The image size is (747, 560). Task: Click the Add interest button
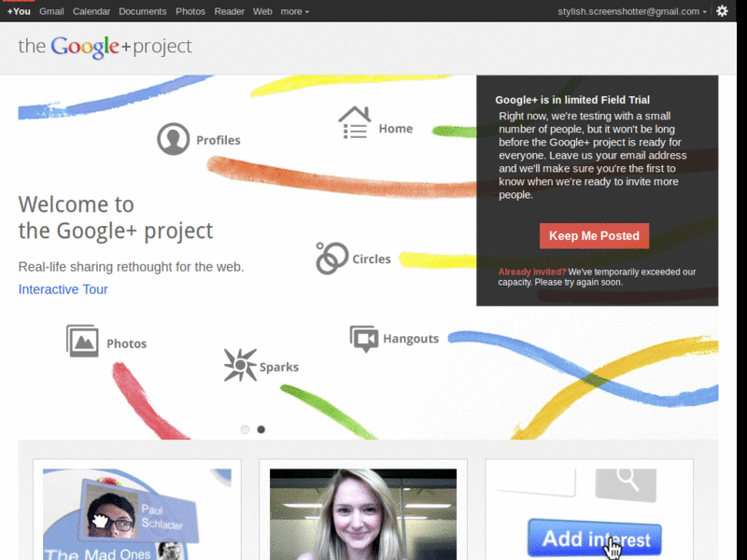tap(595, 539)
